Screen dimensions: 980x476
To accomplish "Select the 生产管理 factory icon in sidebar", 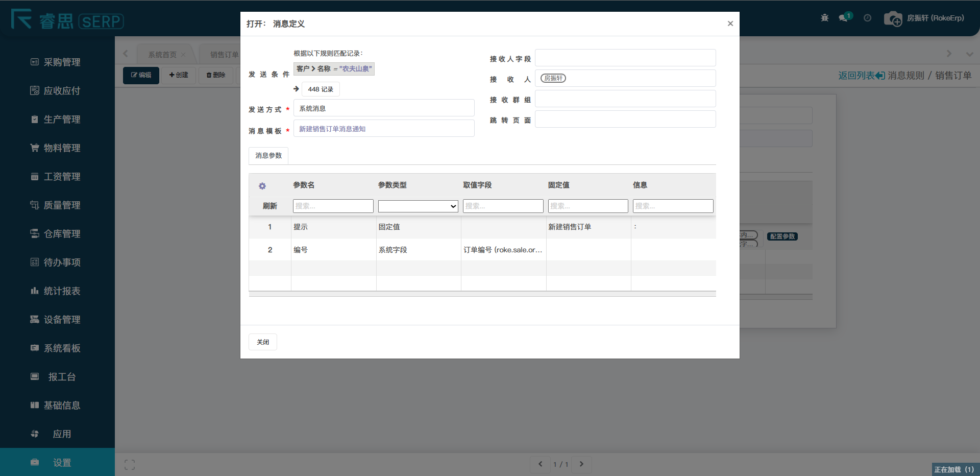I will point(34,119).
